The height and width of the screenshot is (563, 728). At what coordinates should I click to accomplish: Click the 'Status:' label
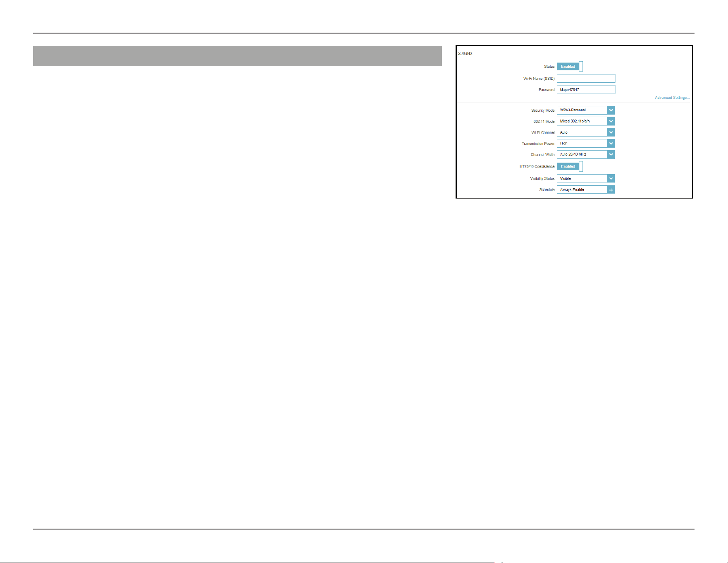pos(550,67)
